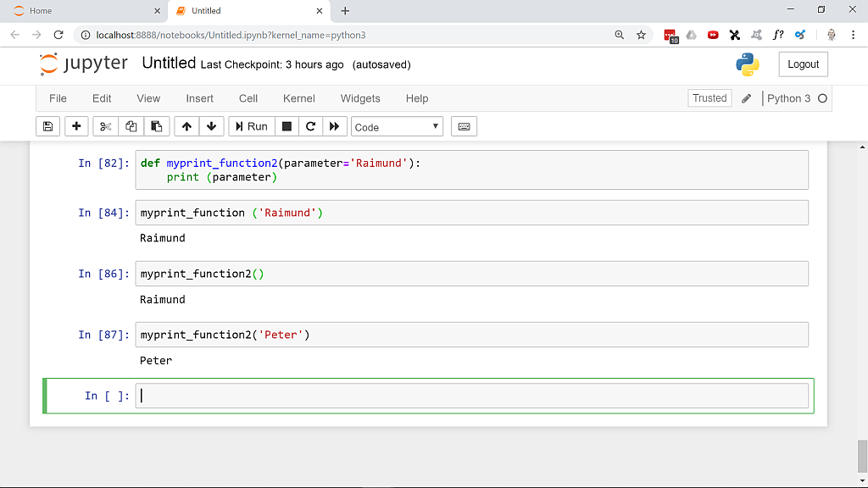
Task: Open the cell type Code dropdown
Action: pos(397,127)
